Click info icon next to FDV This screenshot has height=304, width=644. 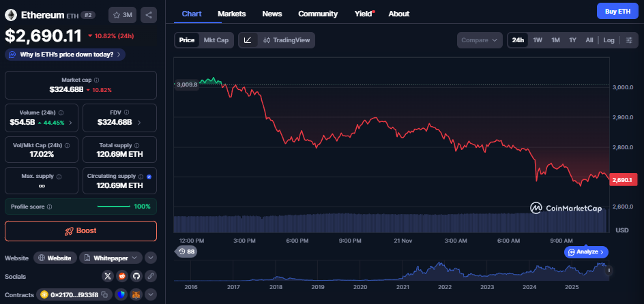(127, 112)
